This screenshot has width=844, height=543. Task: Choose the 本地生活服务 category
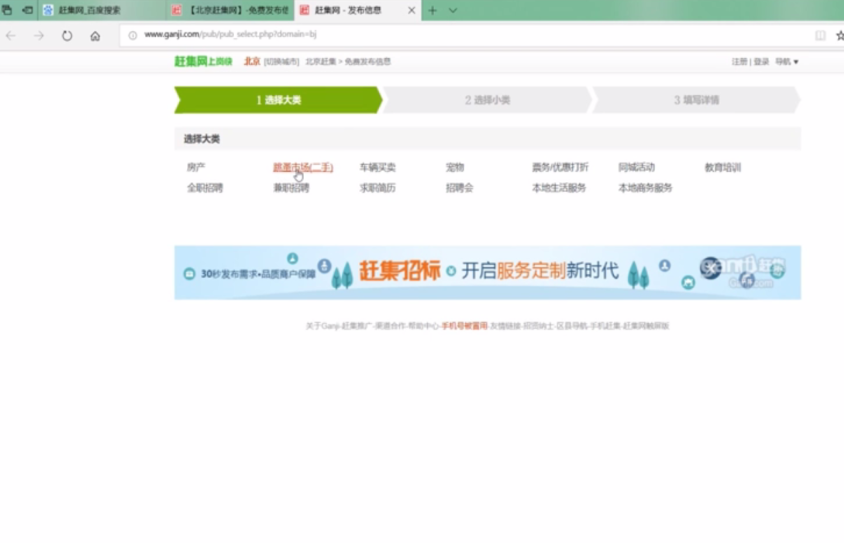(x=559, y=188)
